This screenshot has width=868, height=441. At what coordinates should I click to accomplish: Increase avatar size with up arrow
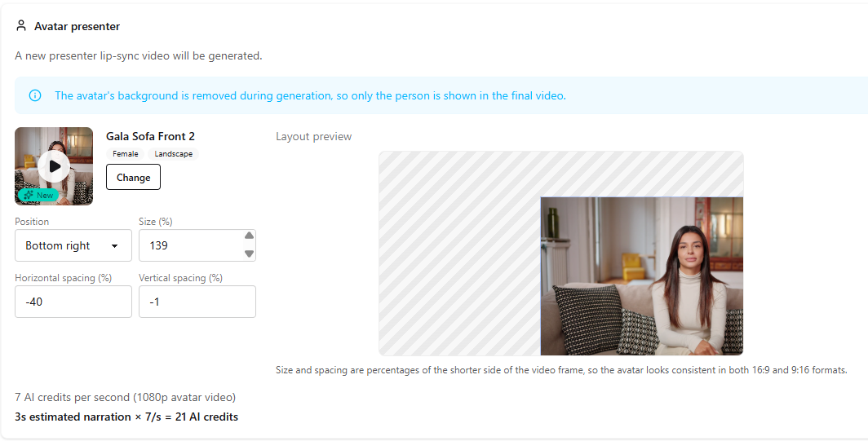click(x=249, y=236)
